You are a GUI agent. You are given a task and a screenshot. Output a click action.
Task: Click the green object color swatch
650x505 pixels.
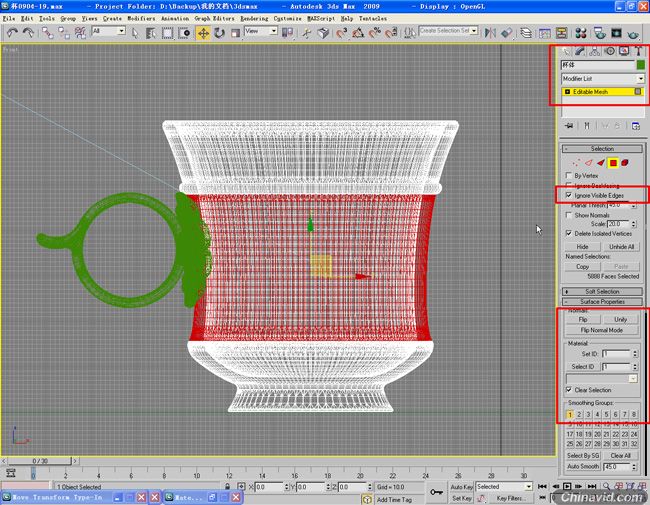click(640, 65)
